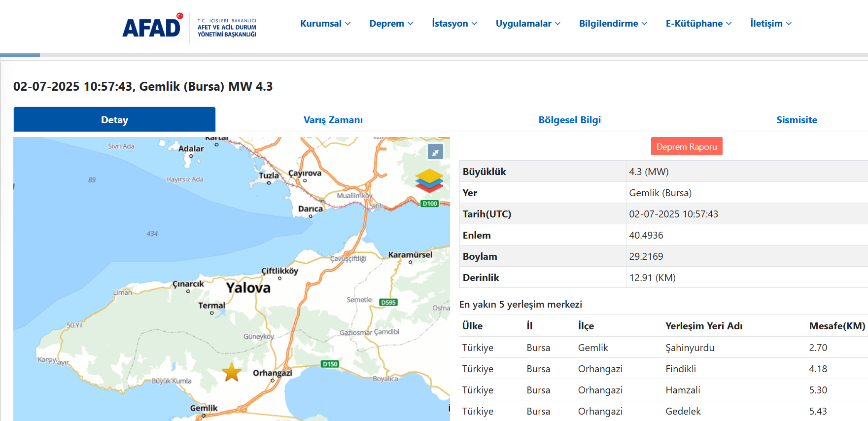868x421 pixels.
Task: Expand the İletişim menu
Action: (770, 24)
